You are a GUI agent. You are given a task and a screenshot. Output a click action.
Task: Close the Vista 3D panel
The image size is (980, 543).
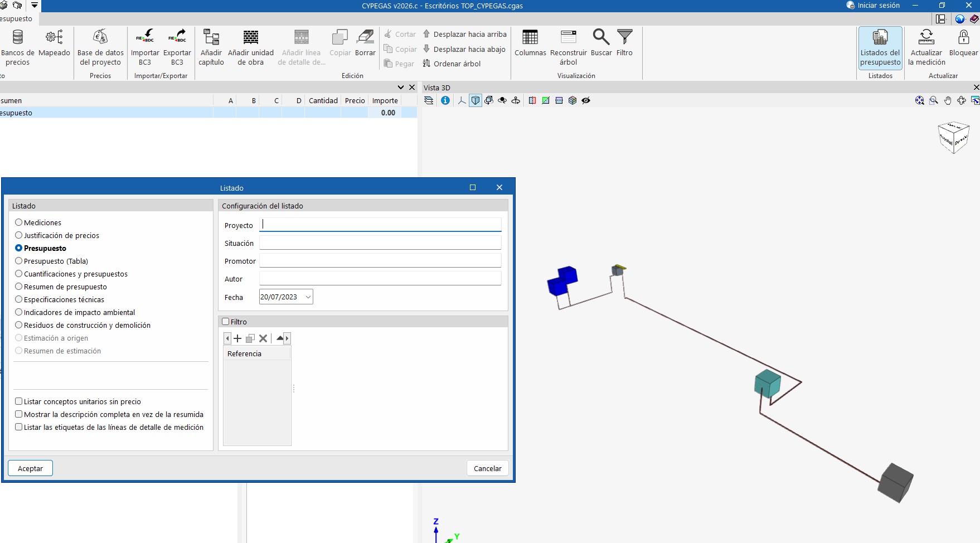pyautogui.click(x=976, y=88)
